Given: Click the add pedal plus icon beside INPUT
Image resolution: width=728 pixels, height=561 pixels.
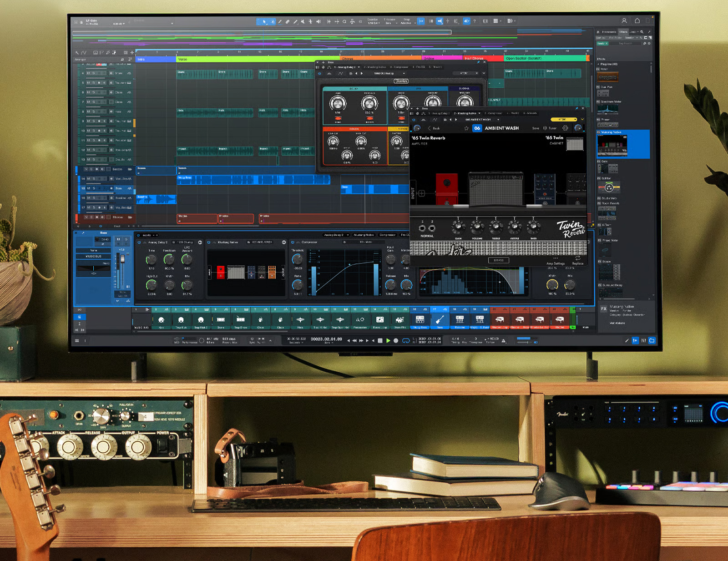Looking at the screenshot, I should pyautogui.click(x=422, y=193).
